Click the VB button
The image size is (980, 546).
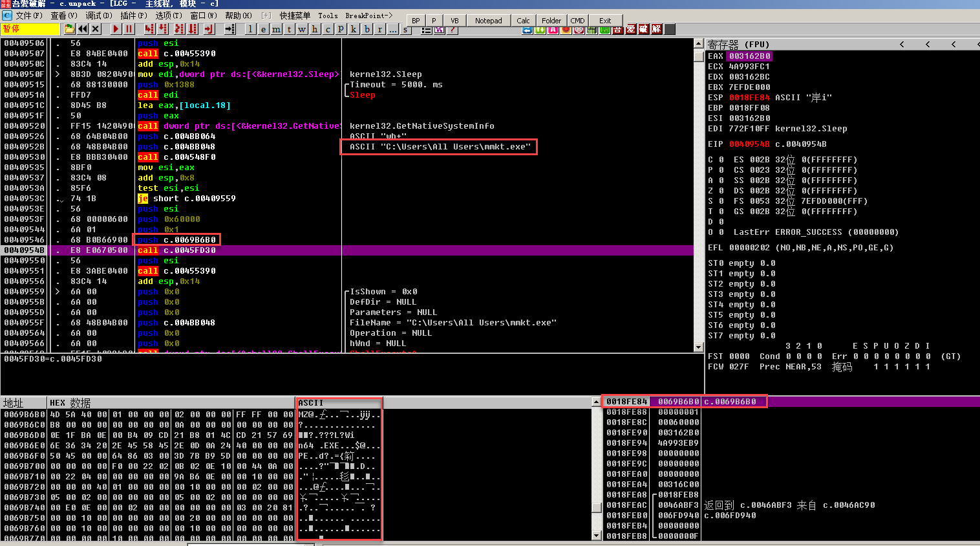pyautogui.click(x=454, y=21)
